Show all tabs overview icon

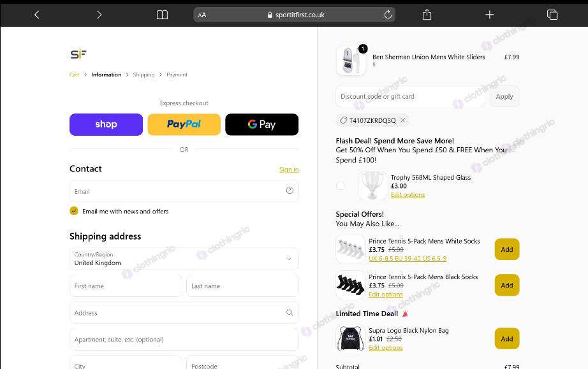(x=552, y=15)
